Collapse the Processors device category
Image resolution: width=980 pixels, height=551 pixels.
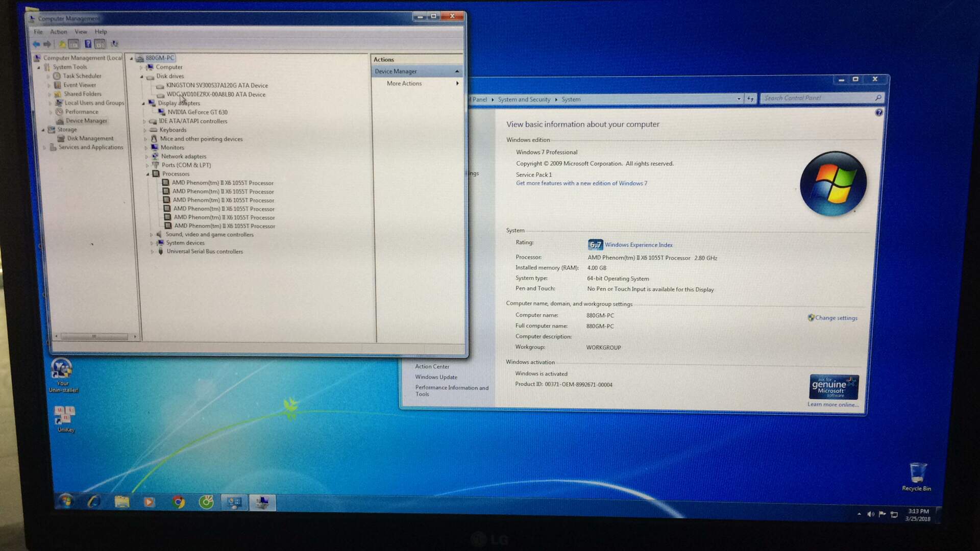click(x=148, y=174)
